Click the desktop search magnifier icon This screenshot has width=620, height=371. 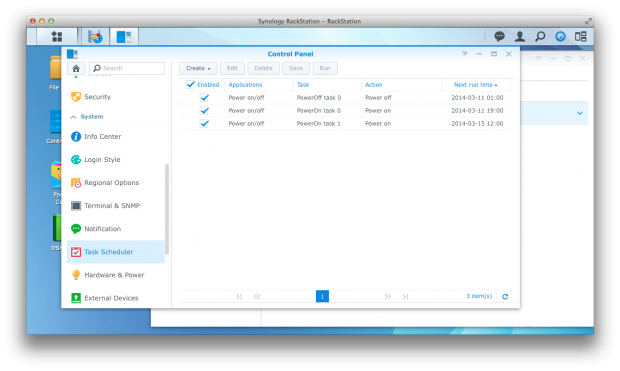point(540,36)
